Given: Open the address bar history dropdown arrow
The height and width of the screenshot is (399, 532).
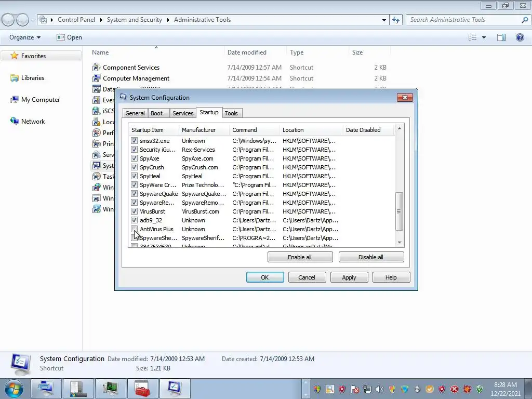Looking at the screenshot, I should tap(384, 20).
